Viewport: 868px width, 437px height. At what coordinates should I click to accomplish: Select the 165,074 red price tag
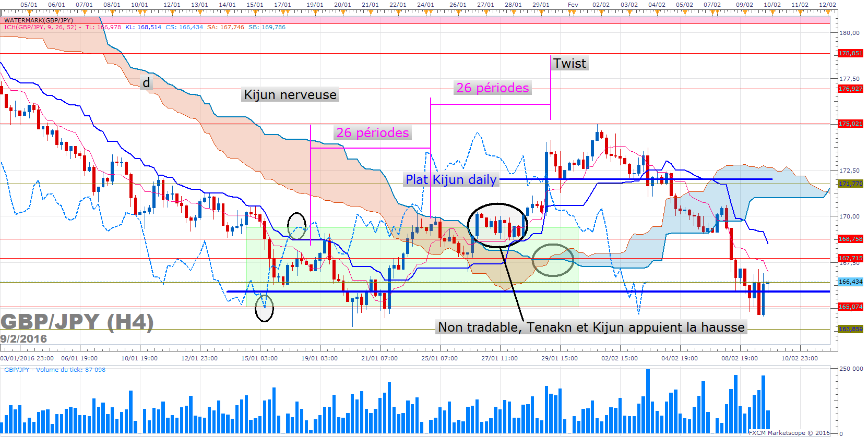pos(850,307)
